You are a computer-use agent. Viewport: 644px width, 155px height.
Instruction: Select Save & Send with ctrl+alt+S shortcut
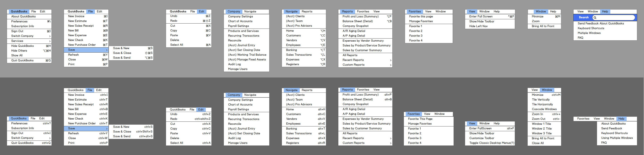(131, 136)
